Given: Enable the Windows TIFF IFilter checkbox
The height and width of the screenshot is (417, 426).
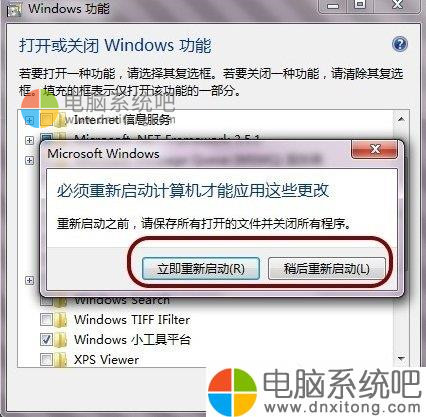Looking at the screenshot, I should click(46, 320).
